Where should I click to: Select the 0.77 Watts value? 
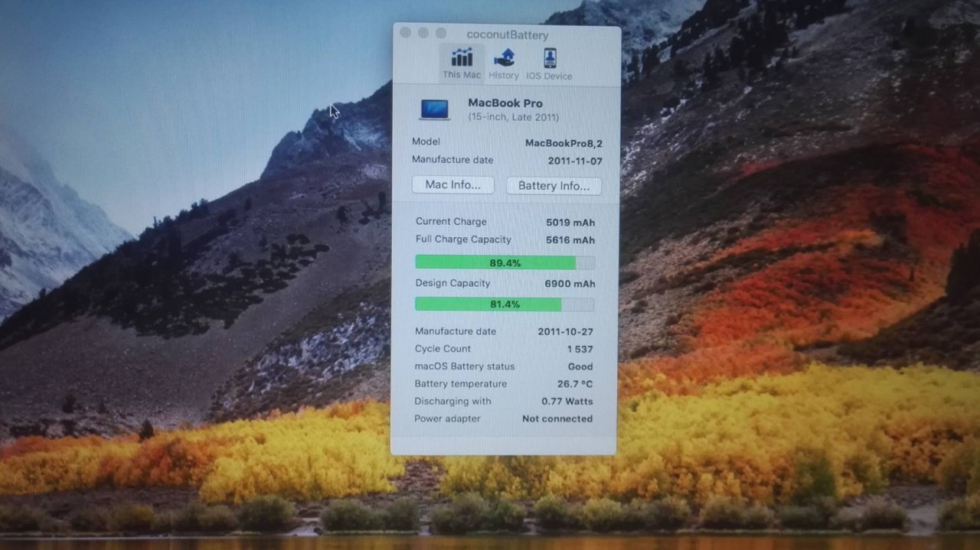pyautogui.click(x=567, y=402)
